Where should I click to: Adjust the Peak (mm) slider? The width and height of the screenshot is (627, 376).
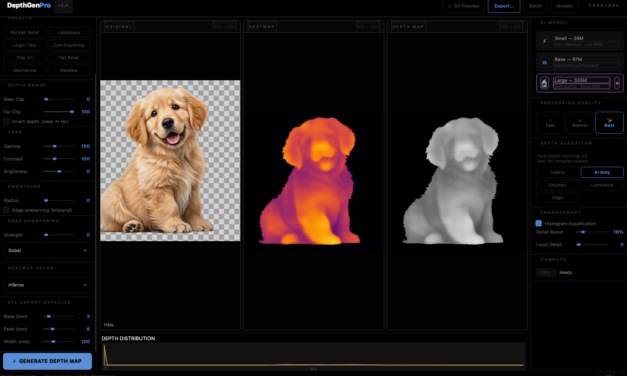click(59, 329)
